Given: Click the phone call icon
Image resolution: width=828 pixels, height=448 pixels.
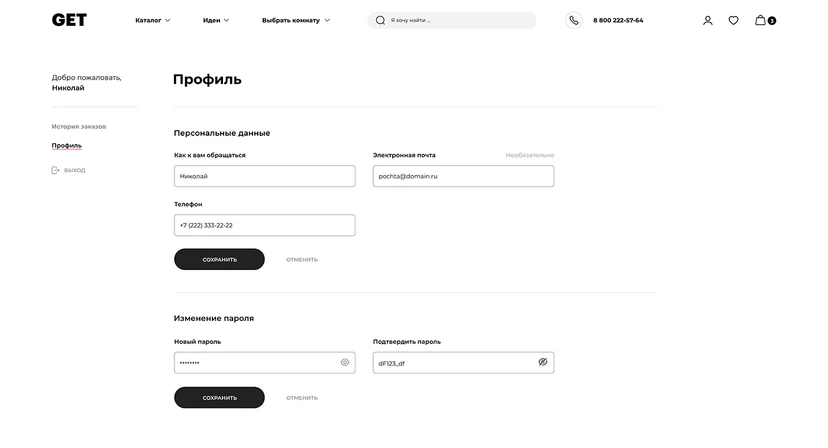Looking at the screenshot, I should point(573,20).
